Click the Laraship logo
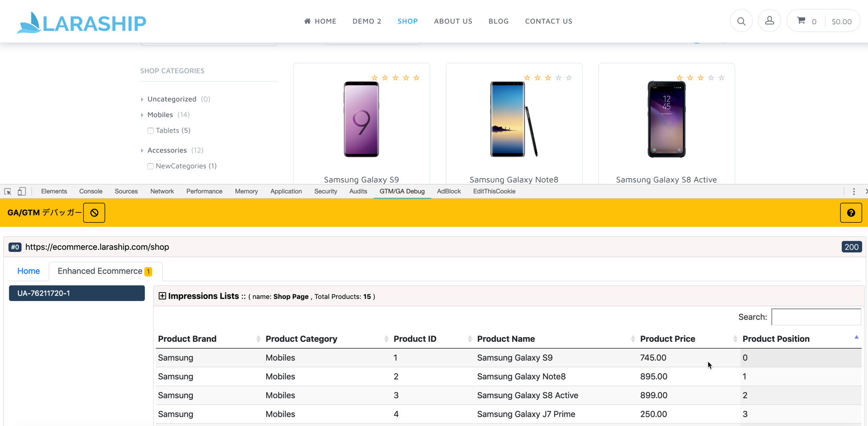The width and height of the screenshot is (868, 426). (x=81, y=22)
